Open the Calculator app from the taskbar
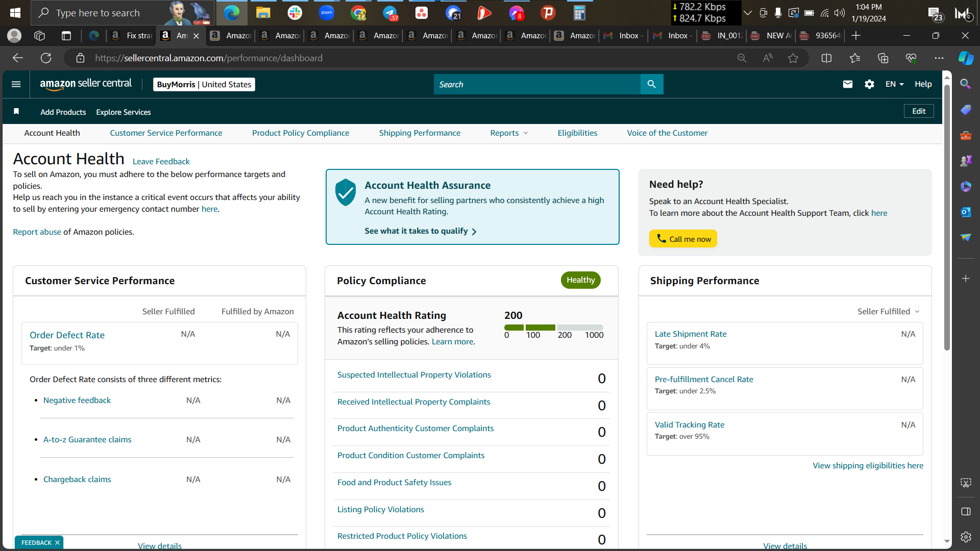Viewport: 980px width, 551px height. click(579, 13)
